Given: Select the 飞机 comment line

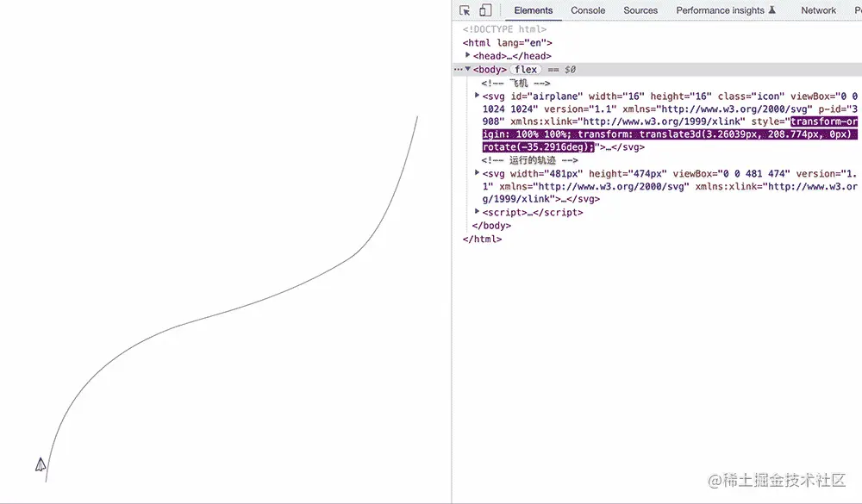Looking at the screenshot, I should (x=515, y=83).
